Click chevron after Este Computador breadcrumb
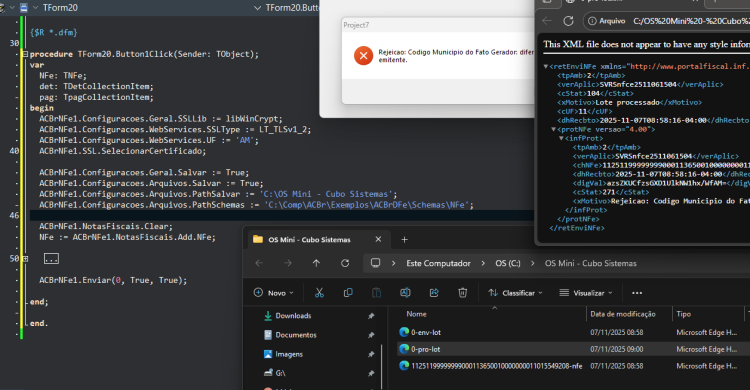 [483, 263]
